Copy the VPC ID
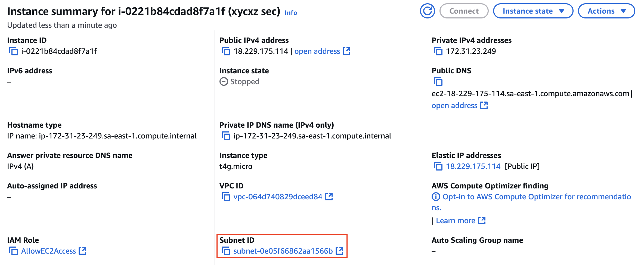Screen dimensions: 644x265 [226, 197]
